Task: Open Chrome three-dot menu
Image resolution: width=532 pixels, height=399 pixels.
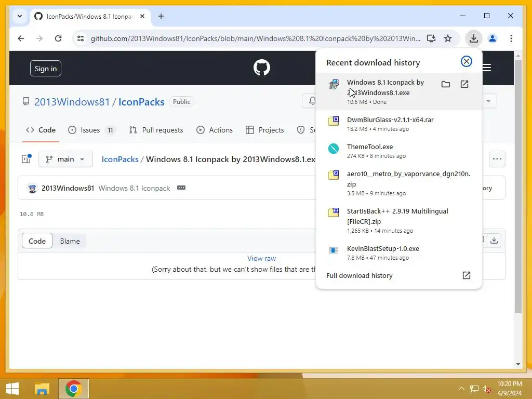Action: [511, 38]
